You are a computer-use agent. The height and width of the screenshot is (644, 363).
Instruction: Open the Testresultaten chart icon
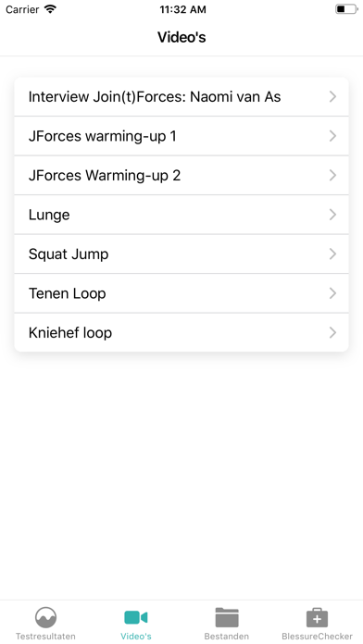click(x=45, y=617)
